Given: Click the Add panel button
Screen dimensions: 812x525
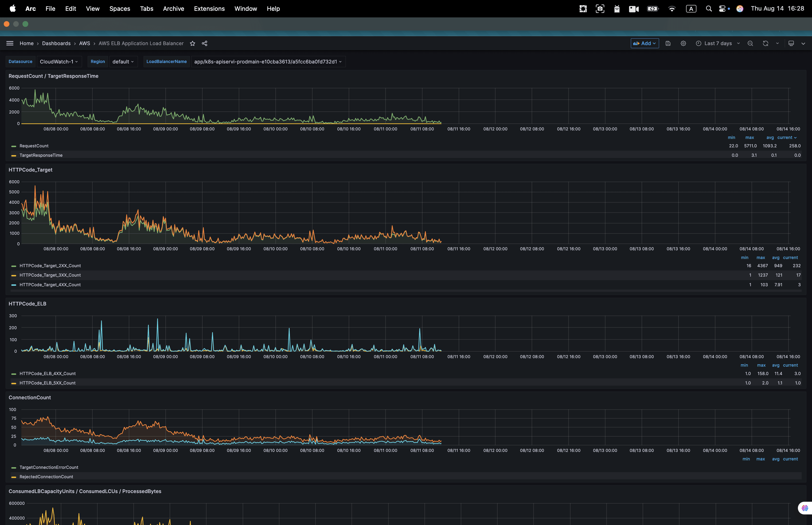Looking at the screenshot, I should (644, 43).
